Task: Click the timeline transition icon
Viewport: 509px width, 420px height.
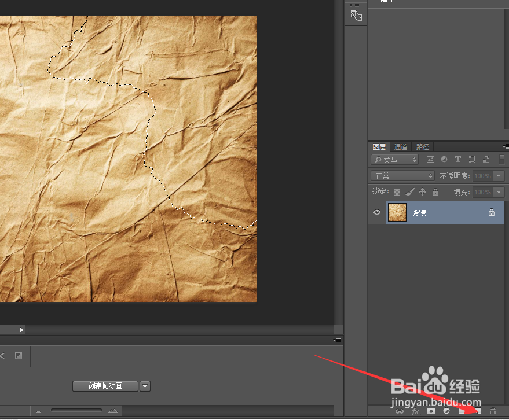Action: click(x=19, y=356)
